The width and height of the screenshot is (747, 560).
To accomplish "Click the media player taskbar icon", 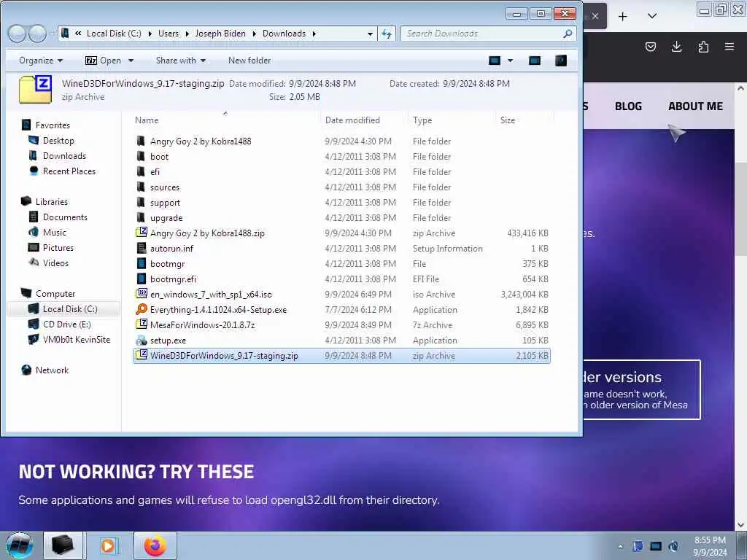I will 108,545.
